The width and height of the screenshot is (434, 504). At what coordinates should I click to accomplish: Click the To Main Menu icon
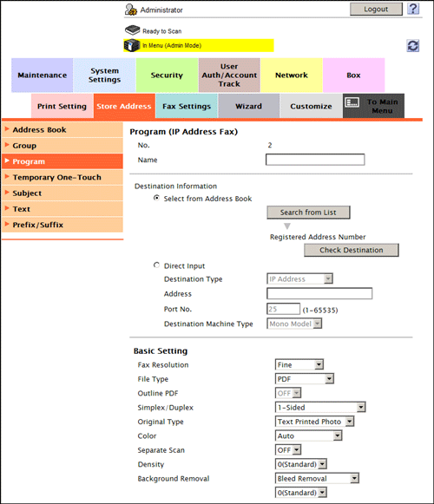pos(352,102)
